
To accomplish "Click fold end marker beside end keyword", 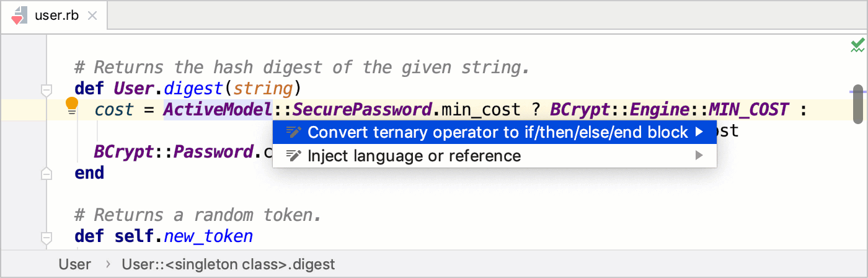I will [46, 173].
